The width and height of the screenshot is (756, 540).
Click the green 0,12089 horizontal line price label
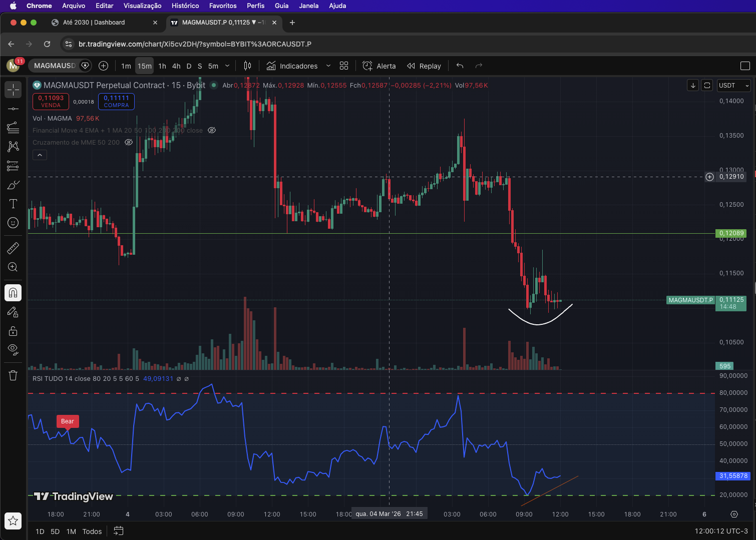point(731,233)
